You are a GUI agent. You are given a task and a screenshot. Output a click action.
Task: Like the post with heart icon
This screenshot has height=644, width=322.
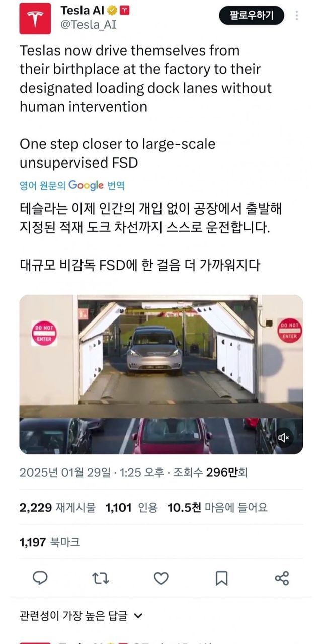click(x=161, y=578)
